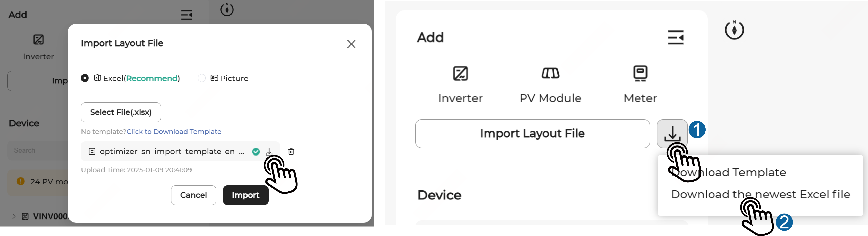Delete the uploaded template file with trash icon
Image resolution: width=868 pixels, height=236 pixels.
291,152
